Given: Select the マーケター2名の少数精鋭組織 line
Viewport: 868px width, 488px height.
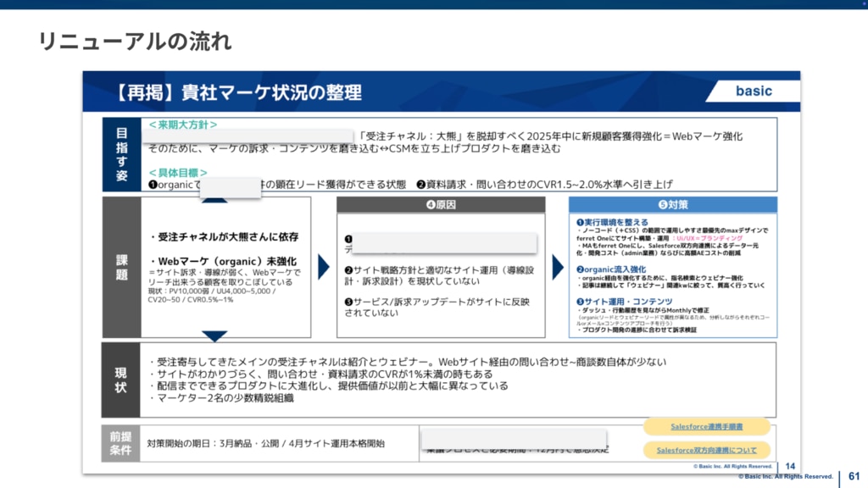Looking at the screenshot, I should (221, 398).
